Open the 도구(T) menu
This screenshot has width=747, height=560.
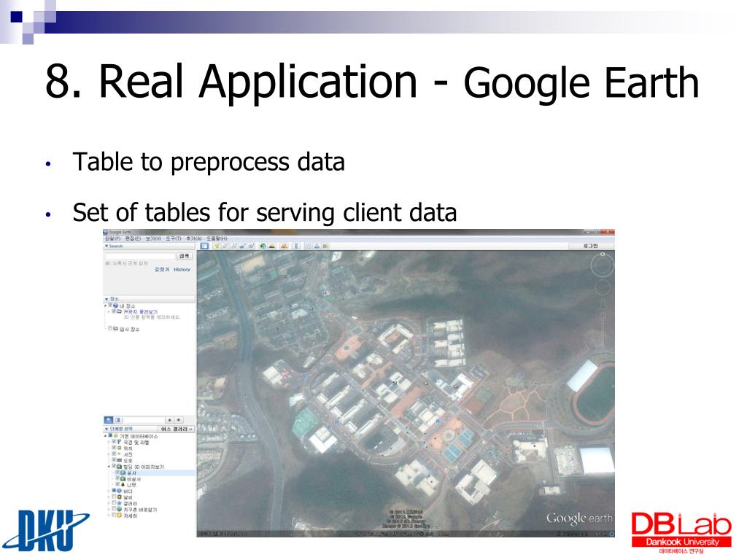pos(174,238)
